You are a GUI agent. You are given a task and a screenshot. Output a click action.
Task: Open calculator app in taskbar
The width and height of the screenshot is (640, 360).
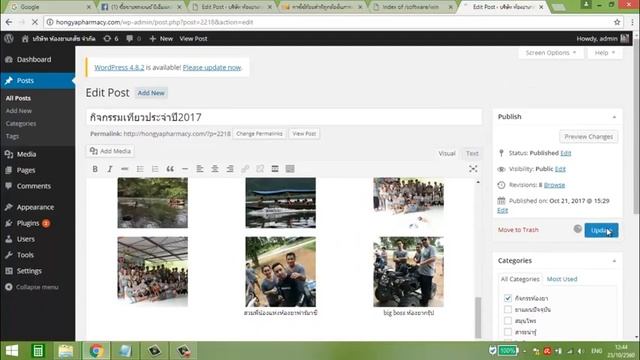coord(38,351)
